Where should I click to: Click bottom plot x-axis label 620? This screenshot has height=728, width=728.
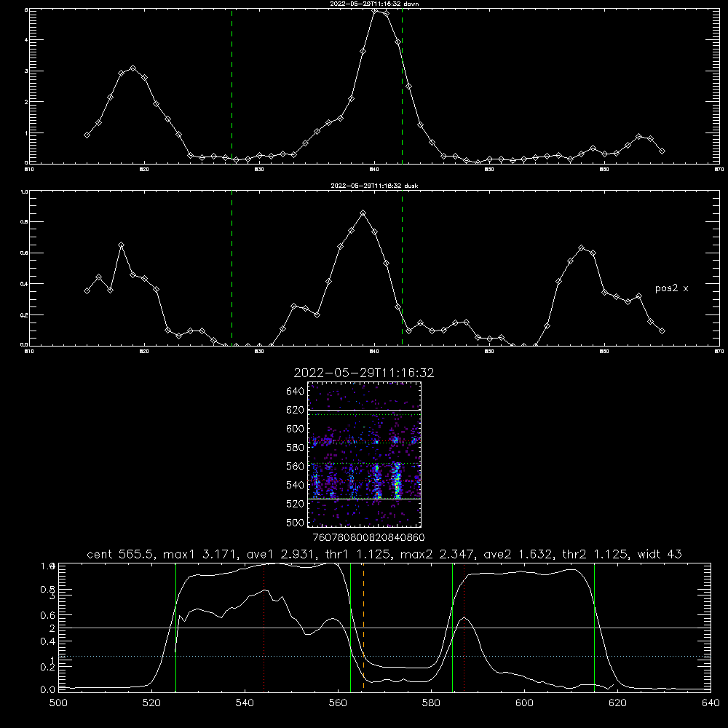tap(617, 703)
